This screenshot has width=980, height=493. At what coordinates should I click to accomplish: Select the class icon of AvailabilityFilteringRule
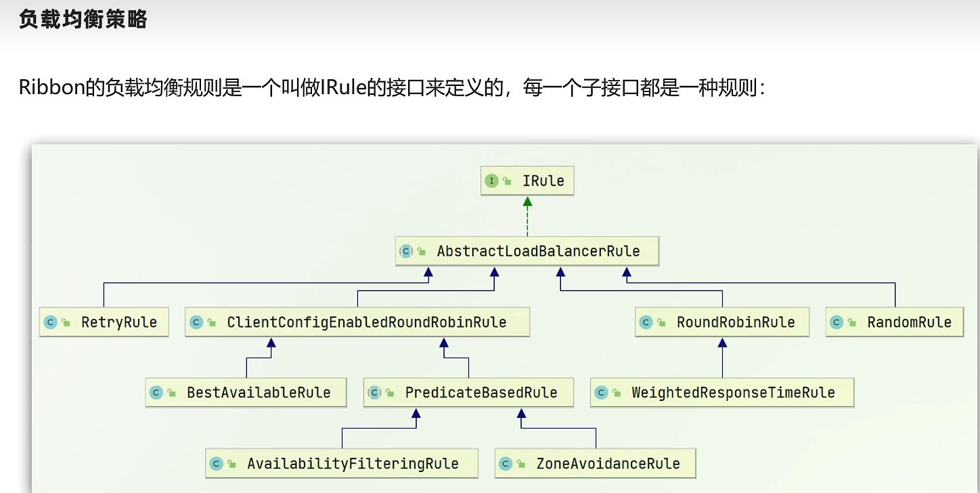[x=217, y=464]
